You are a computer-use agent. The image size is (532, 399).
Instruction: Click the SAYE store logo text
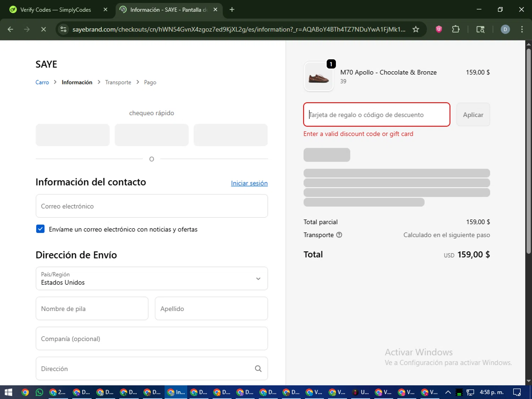coord(46,64)
